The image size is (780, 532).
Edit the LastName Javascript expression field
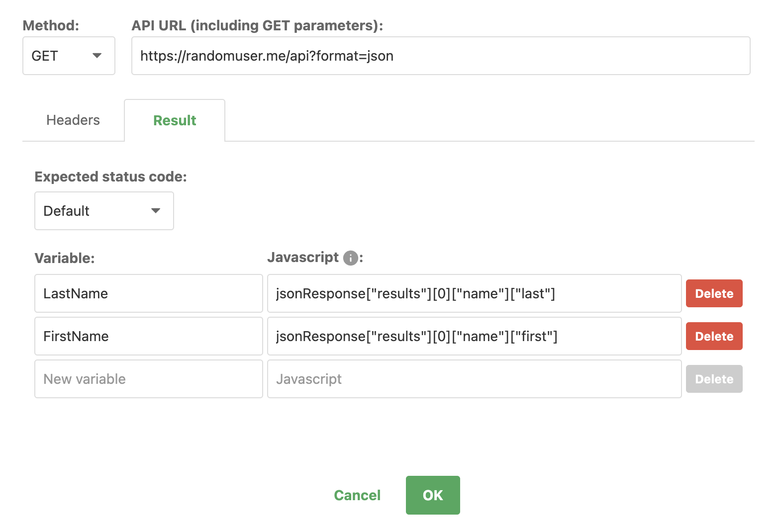coord(474,293)
